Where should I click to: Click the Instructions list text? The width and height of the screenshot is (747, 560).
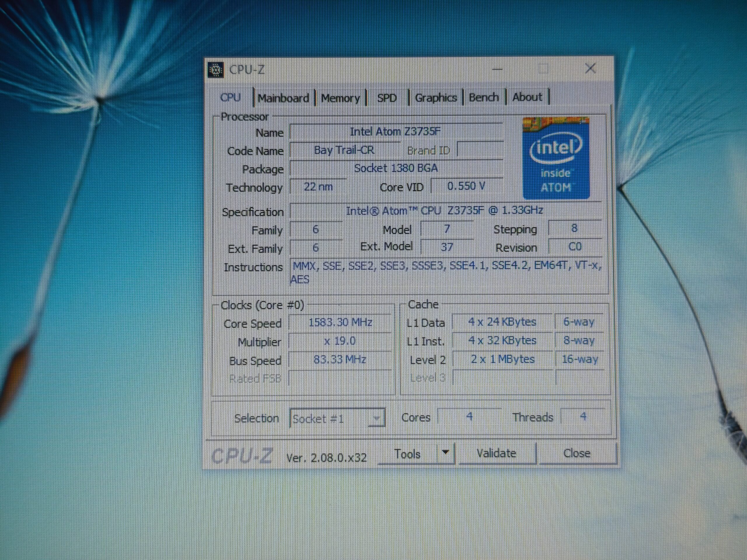tap(446, 272)
